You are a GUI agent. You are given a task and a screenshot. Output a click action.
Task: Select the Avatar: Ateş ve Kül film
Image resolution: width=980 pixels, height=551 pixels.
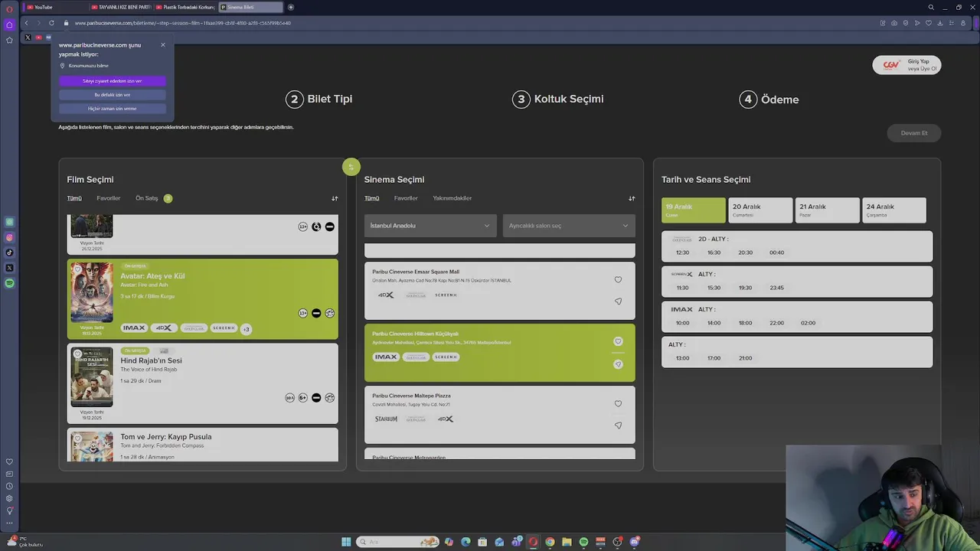202,299
